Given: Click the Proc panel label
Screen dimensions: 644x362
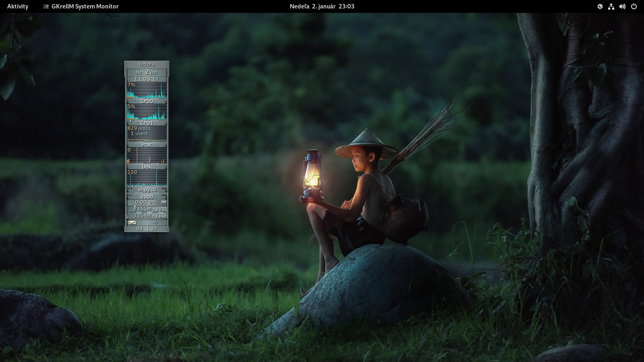Looking at the screenshot, I should coord(147,145).
